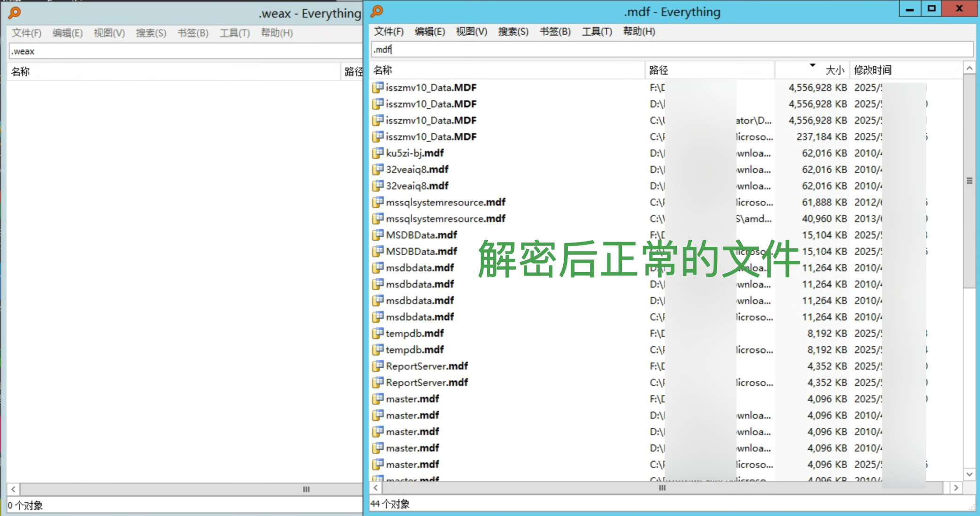The image size is (980, 516).
Task: Sort by 路径 column in .mdf window
Action: (710, 70)
